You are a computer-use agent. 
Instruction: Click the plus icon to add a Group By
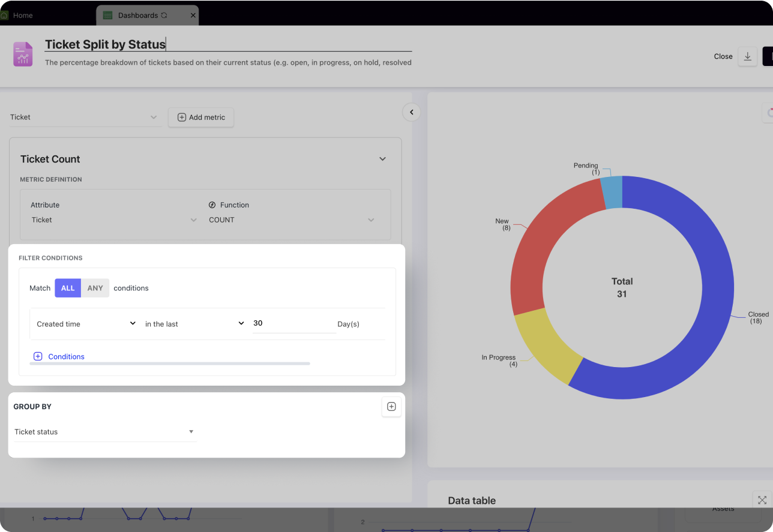click(391, 406)
